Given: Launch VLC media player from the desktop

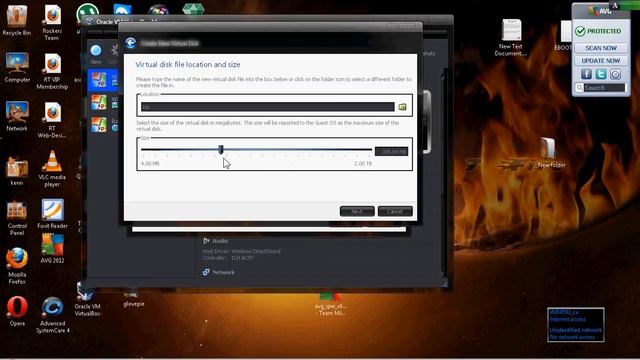Looking at the screenshot, I should click(52, 169).
